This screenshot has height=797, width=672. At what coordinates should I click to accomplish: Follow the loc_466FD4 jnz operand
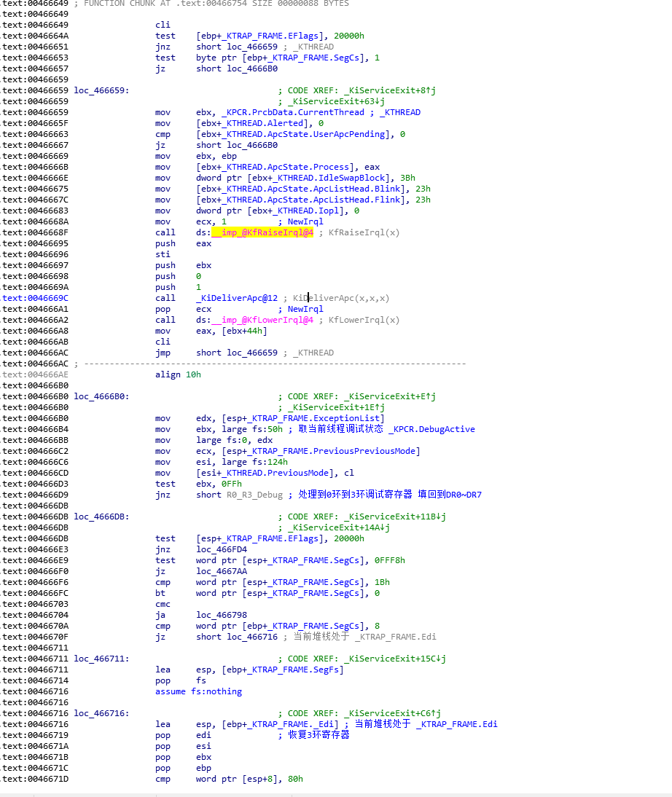[222, 549]
